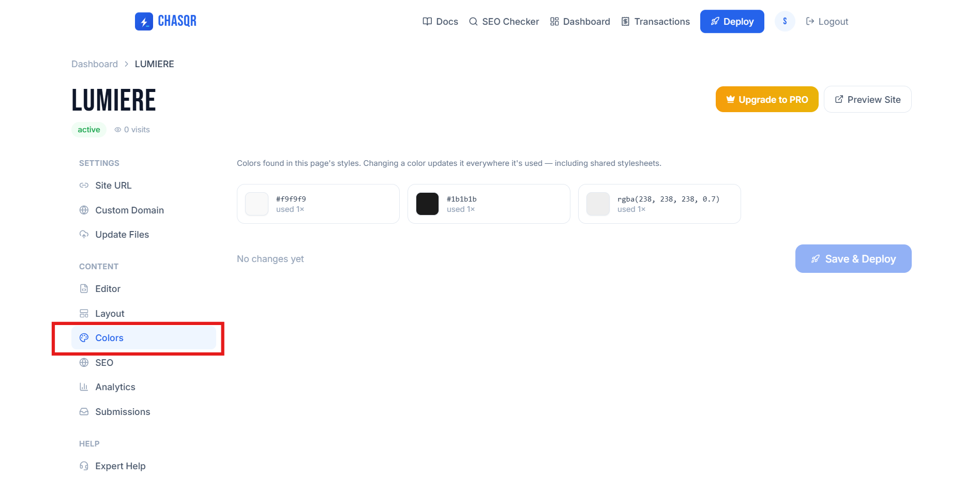Click the #1b1b1b hex value text
Screen dimensions: 980x478
pyautogui.click(x=462, y=199)
